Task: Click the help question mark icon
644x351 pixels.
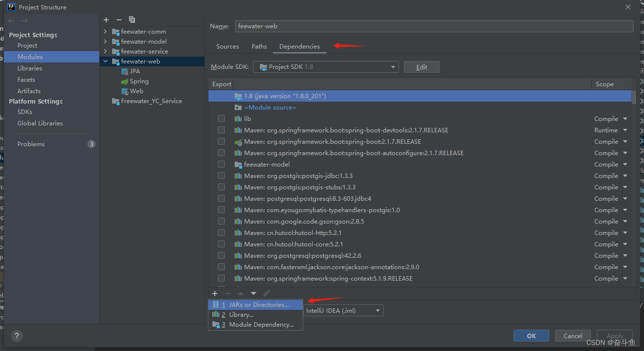Action: point(16,336)
